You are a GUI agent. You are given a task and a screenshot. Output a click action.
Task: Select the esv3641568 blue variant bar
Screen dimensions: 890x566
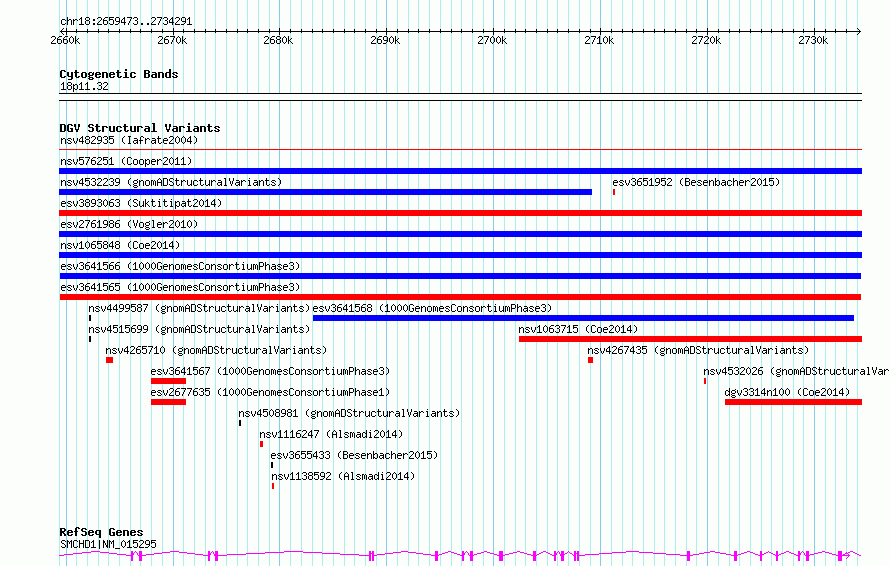[x=583, y=318]
